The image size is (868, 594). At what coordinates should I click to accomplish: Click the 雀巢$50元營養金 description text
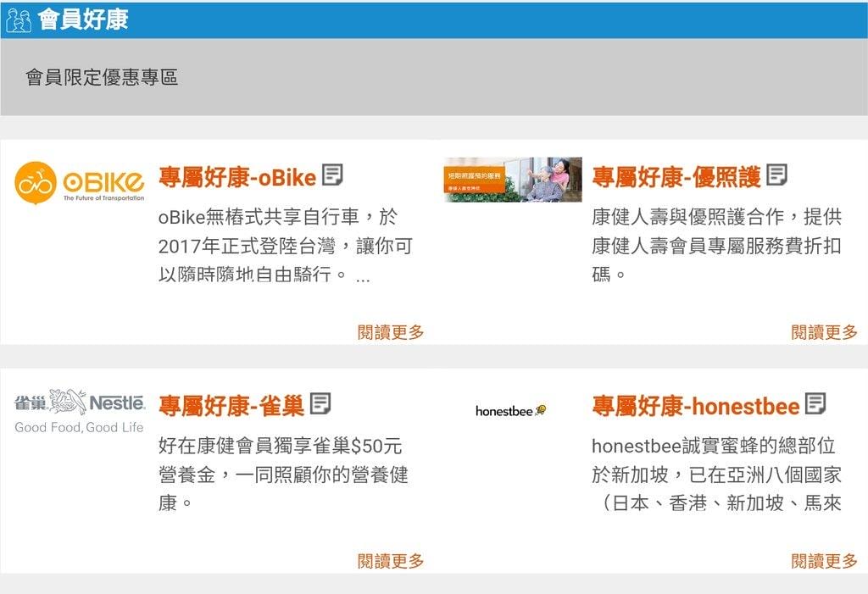[283, 475]
